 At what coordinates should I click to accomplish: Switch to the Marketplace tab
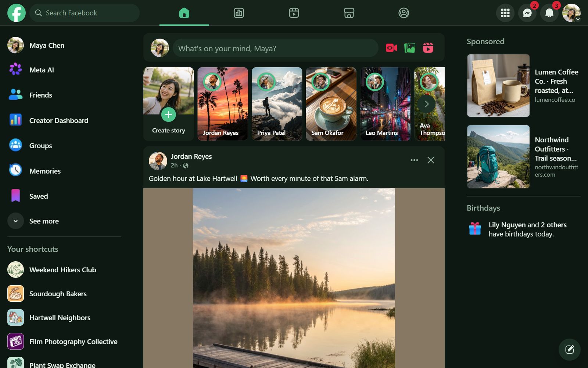pyautogui.click(x=349, y=13)
